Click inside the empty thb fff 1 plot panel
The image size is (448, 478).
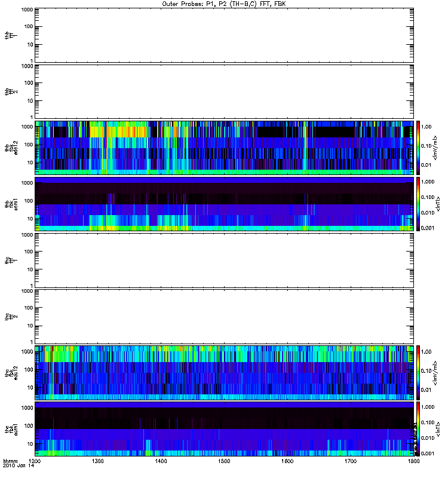point(224,35)
